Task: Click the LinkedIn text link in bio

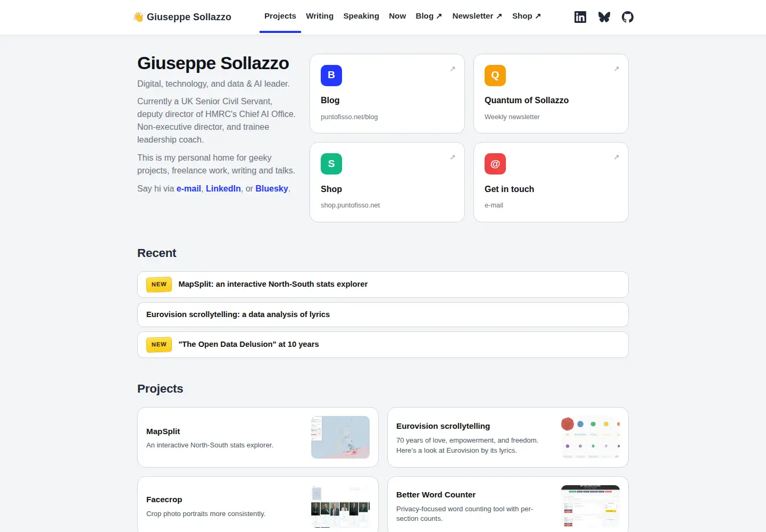Action: 223,188
